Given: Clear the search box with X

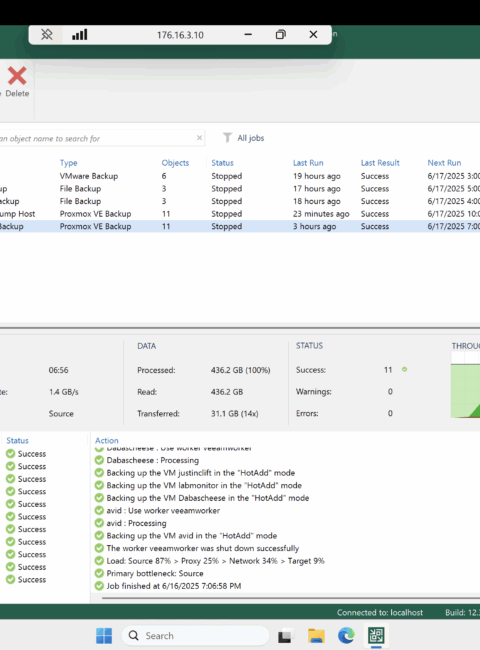Looking at the screenshot, I should coord(199,138).
